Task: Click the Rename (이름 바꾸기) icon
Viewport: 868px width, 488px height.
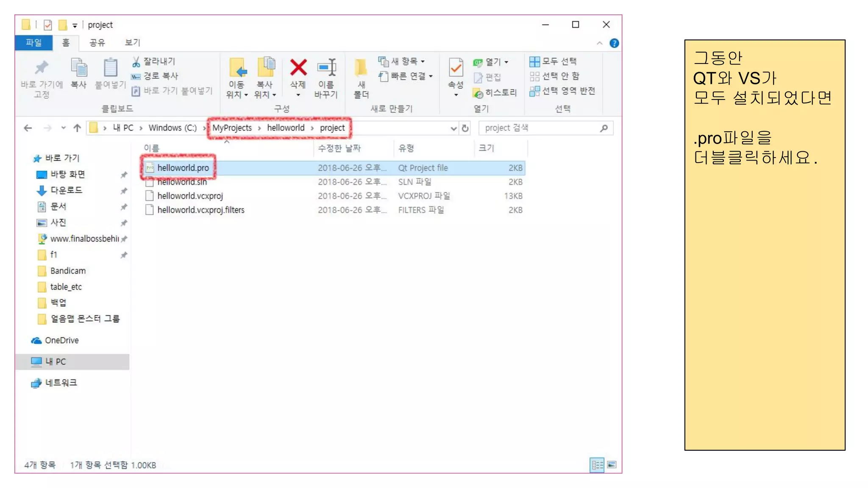Action: [x=326, y=68]
